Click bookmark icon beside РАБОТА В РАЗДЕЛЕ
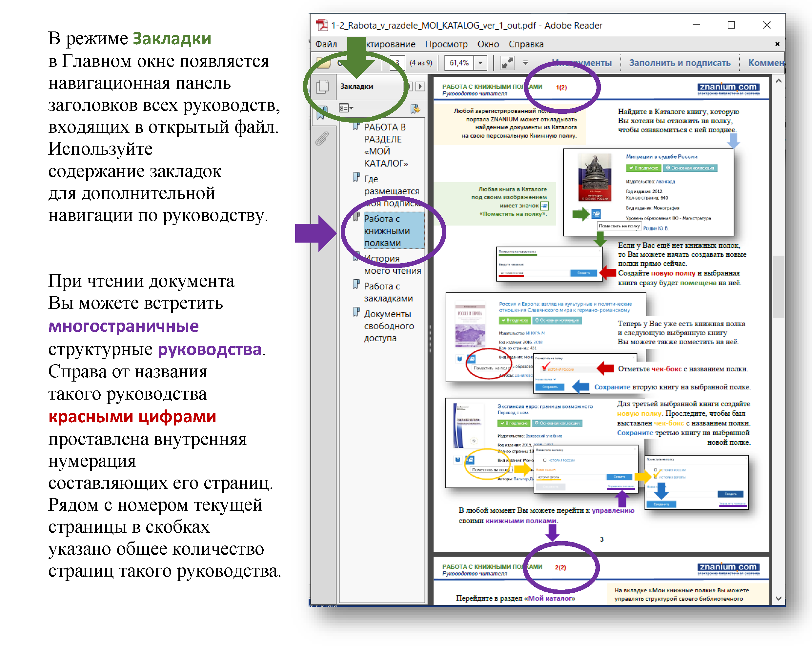 356,126
